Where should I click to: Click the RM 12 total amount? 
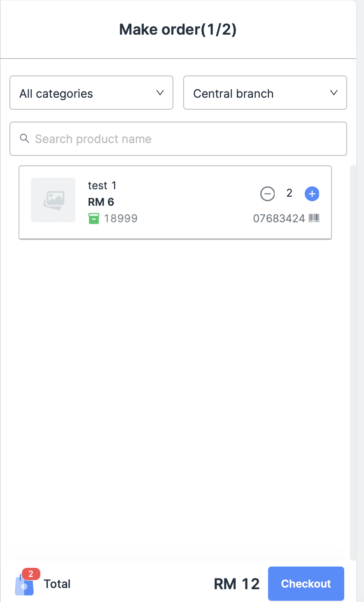237,584
